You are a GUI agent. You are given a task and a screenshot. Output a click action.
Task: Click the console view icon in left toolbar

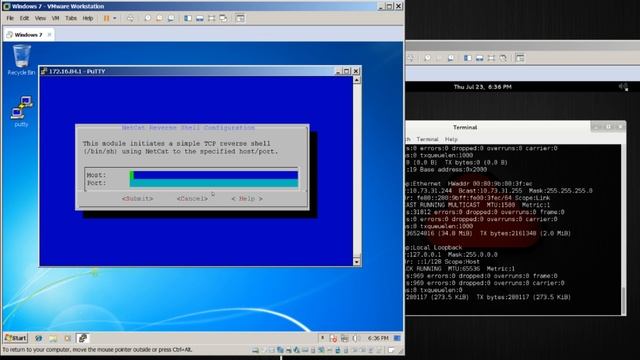click(240, 18)
